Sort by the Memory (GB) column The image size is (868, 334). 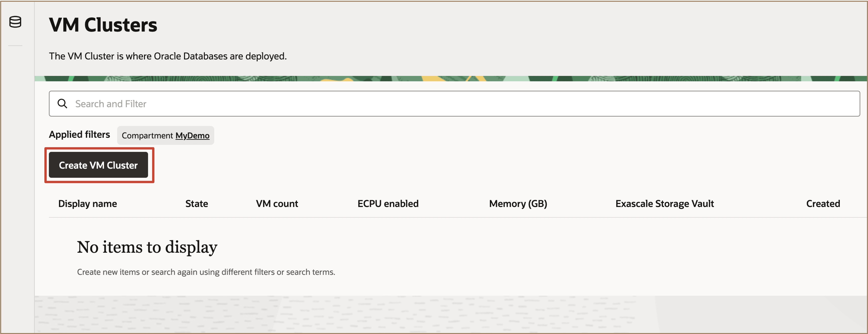(518, 203)
